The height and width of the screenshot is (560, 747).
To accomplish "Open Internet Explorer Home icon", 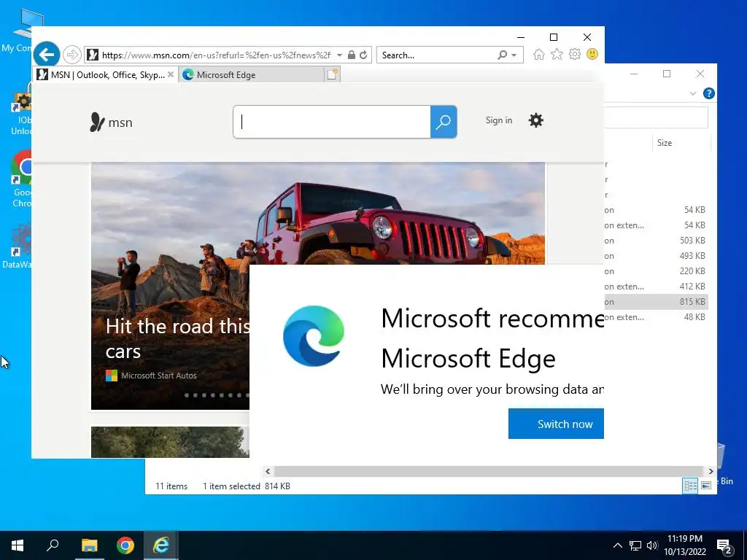I will 539,54.
